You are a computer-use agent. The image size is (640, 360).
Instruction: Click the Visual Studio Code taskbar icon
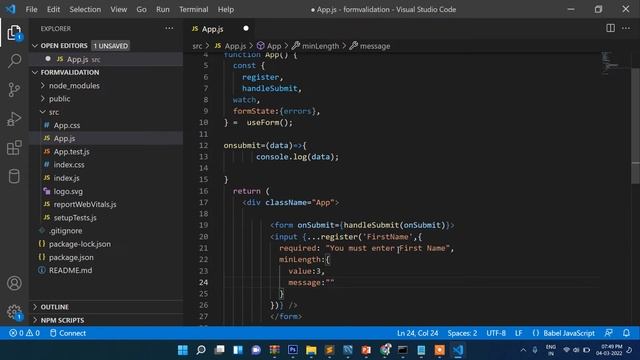(458, 350)
